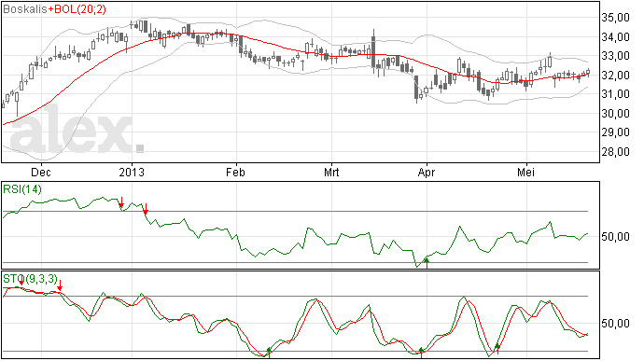The width and height of the screenshot is (644, 361).
Task: Click the Apr date axis label
Action: [x=427, y=172]
